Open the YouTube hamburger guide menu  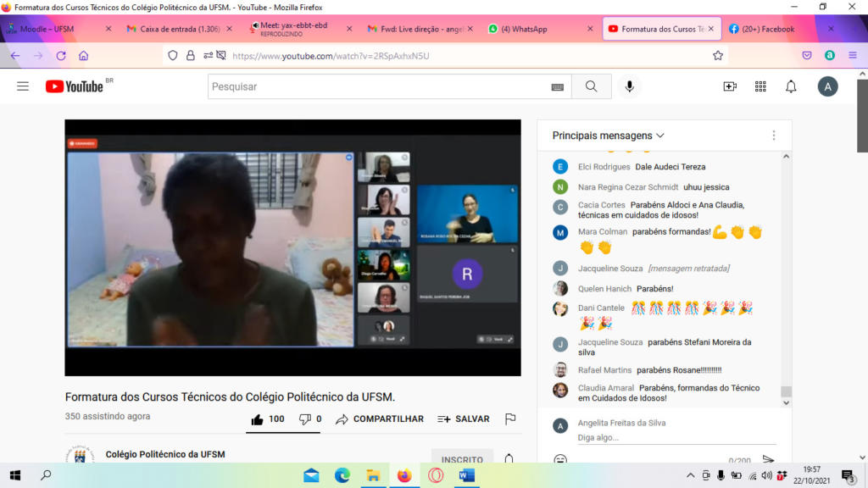click(x=23, y=86)
